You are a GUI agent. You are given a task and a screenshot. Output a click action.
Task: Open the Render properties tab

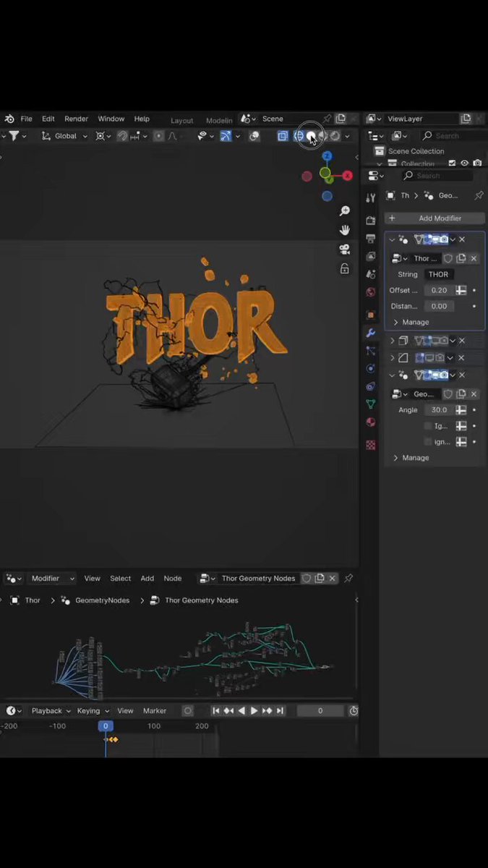click(371, 221)
